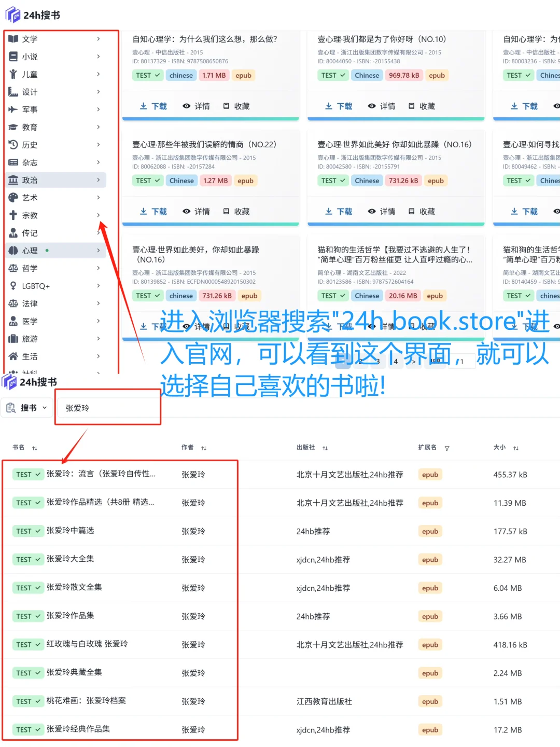View 详情 for 自知心理学 card
560x747 pixels.
tap(197, 106)
